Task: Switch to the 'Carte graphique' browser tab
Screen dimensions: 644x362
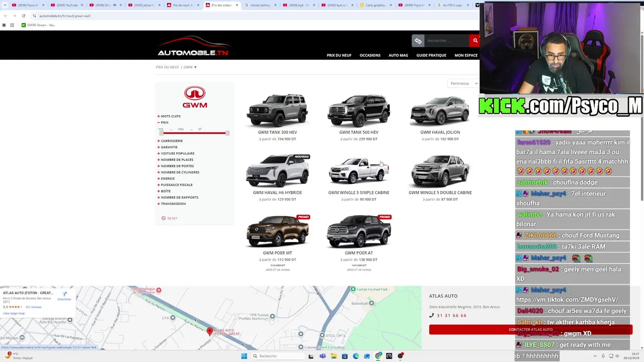Action: click(375, 5)
